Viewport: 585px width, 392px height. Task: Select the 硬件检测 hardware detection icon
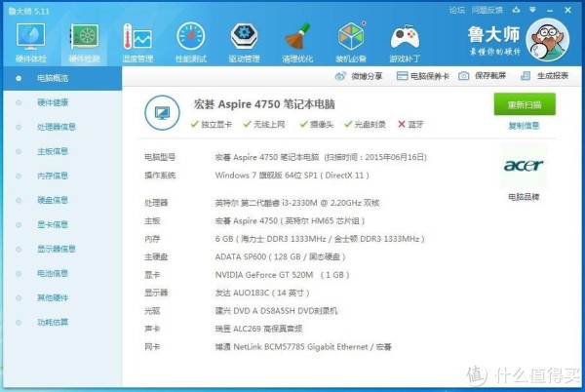click(84, 43)
